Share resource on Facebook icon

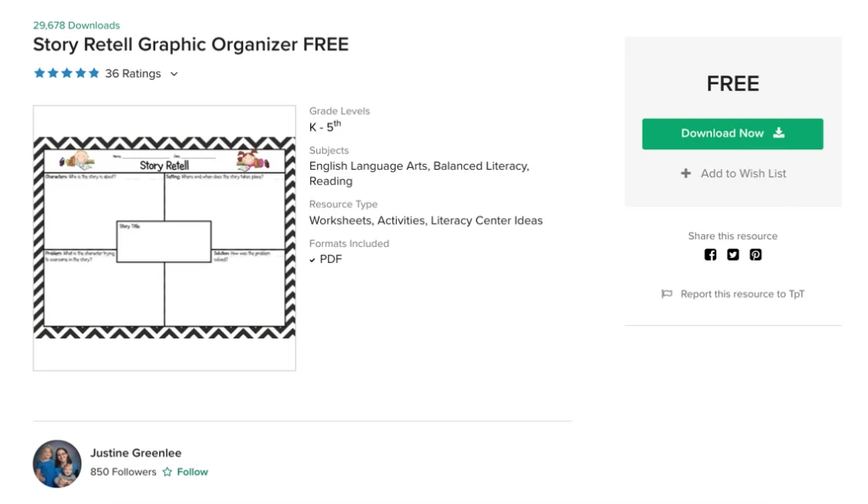(710, 255)
